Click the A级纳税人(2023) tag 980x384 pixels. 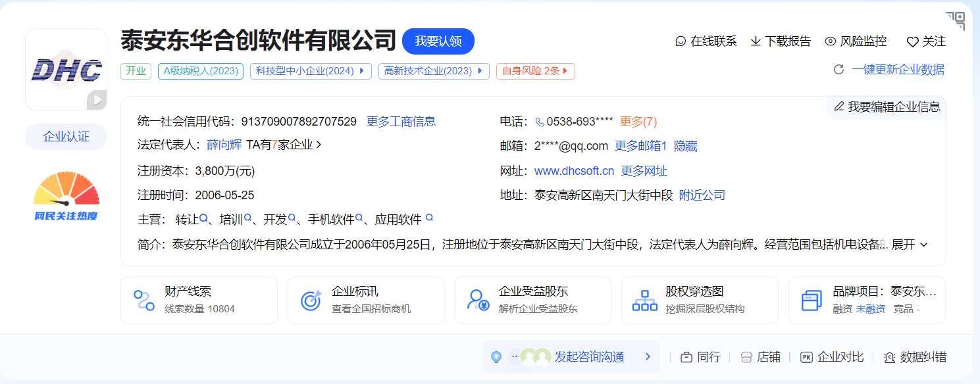201,71
